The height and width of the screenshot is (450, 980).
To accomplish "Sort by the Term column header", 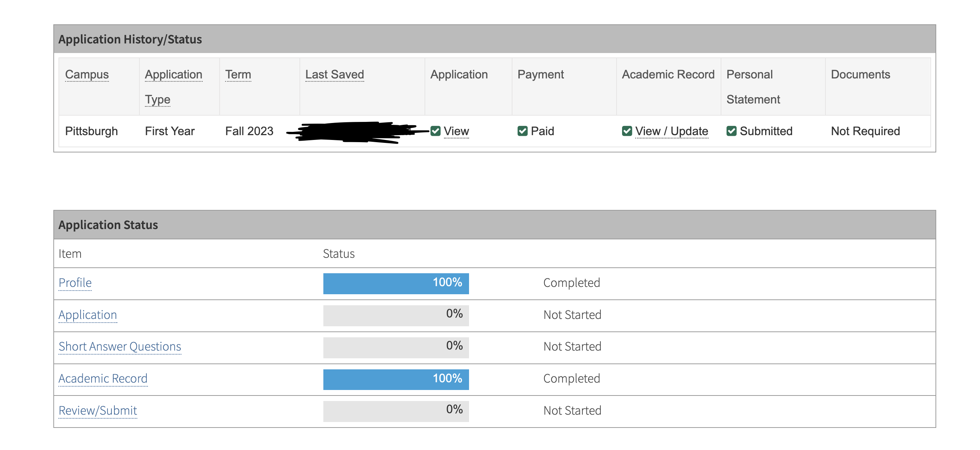I will point(238,74).
